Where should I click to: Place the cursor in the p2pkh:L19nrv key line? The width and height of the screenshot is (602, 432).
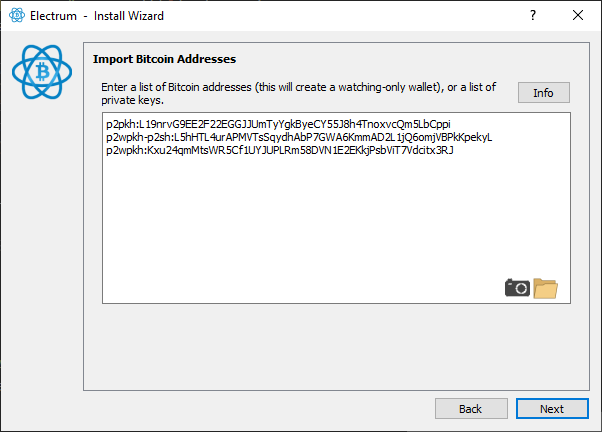pos(278,124)
